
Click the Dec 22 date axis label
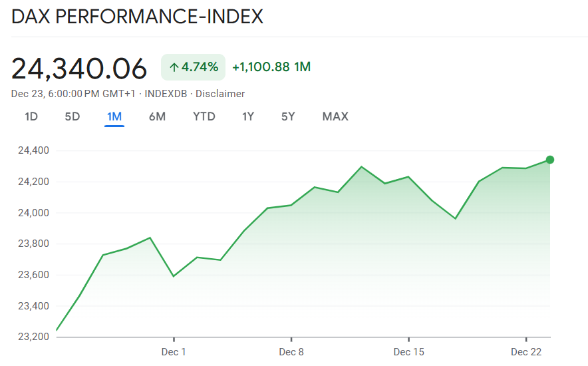526,351
